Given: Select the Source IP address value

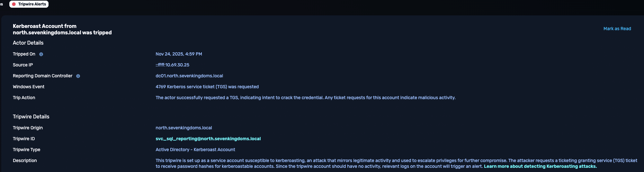Looking at the screenshot, I should [x=172, y=65].
